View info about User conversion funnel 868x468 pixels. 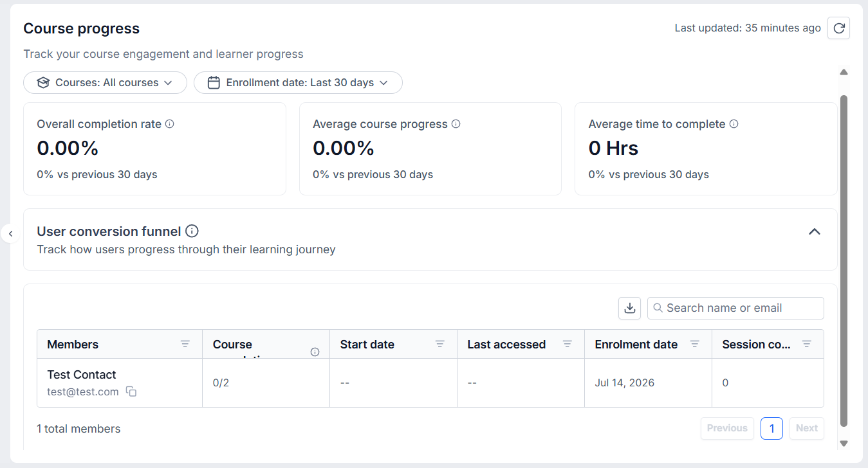(192, 231)
